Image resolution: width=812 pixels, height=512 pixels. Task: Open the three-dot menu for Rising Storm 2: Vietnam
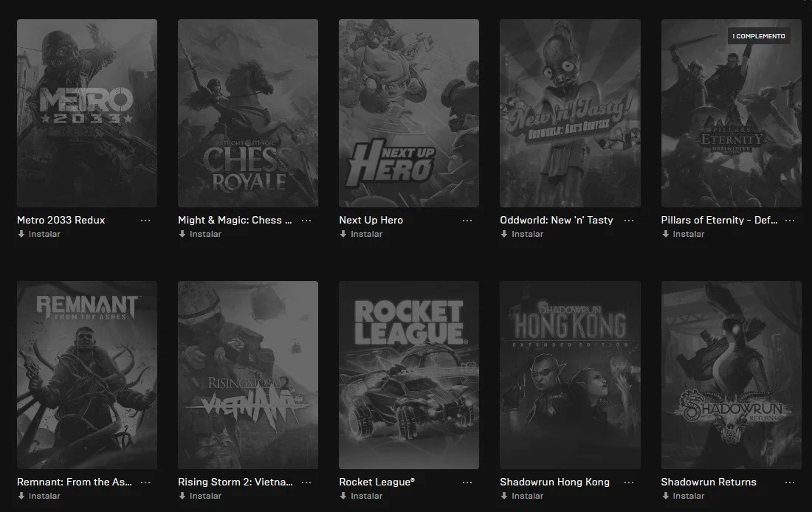point(306,482)
